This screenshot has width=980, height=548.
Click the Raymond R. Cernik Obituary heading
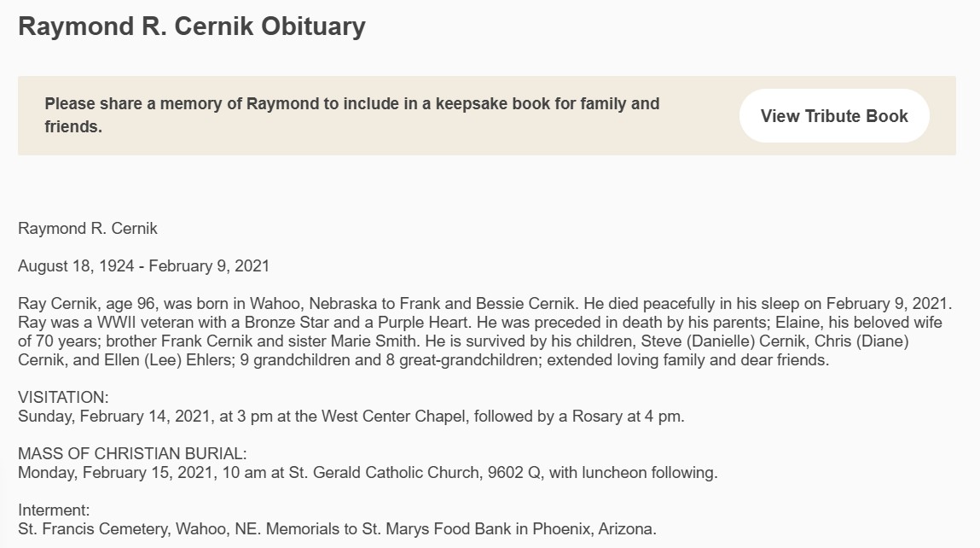point(191,26)
